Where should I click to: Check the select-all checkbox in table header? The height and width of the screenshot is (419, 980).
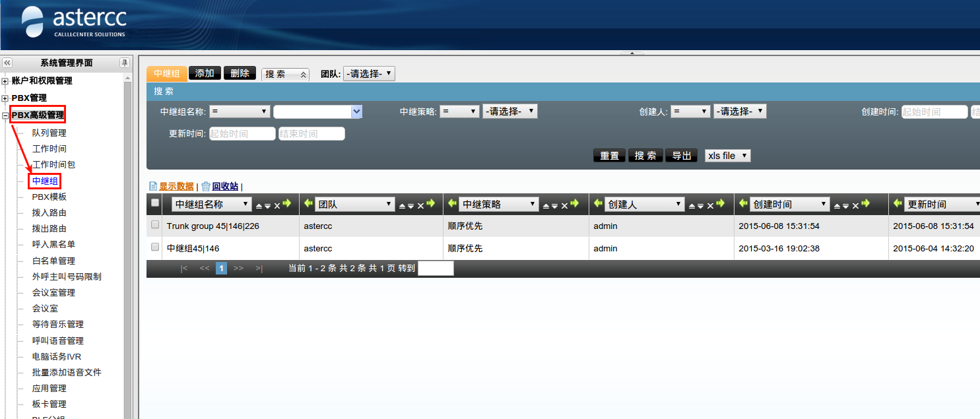click(x=155, y=203)
